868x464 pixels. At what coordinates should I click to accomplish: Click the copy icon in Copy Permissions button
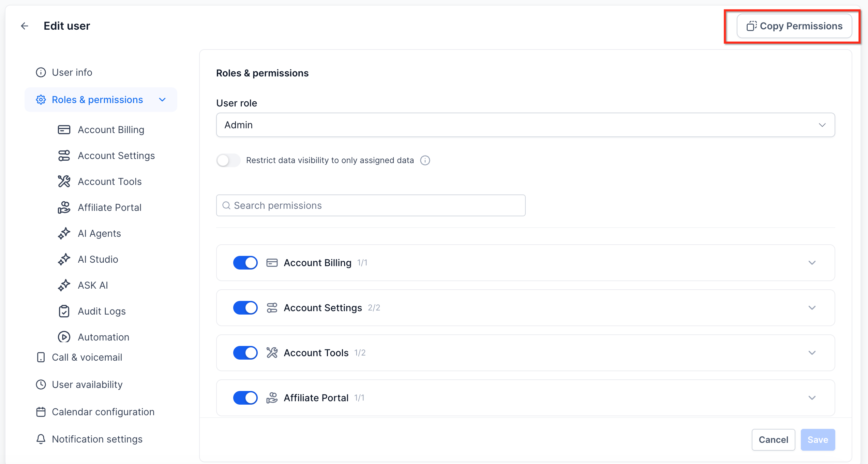pos(751,26)
